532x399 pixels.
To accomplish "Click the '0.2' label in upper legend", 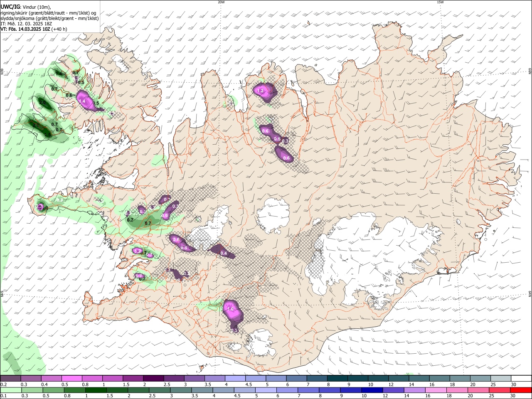I will click(3, 385).
